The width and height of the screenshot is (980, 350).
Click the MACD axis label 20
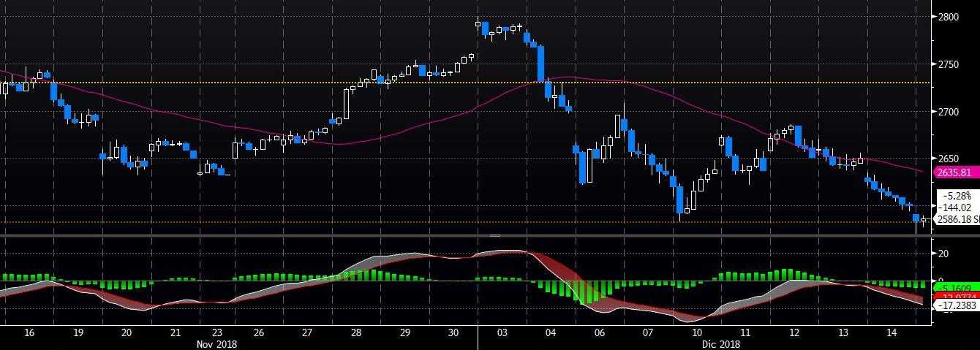pyautogui.click(x=944, y=254)
